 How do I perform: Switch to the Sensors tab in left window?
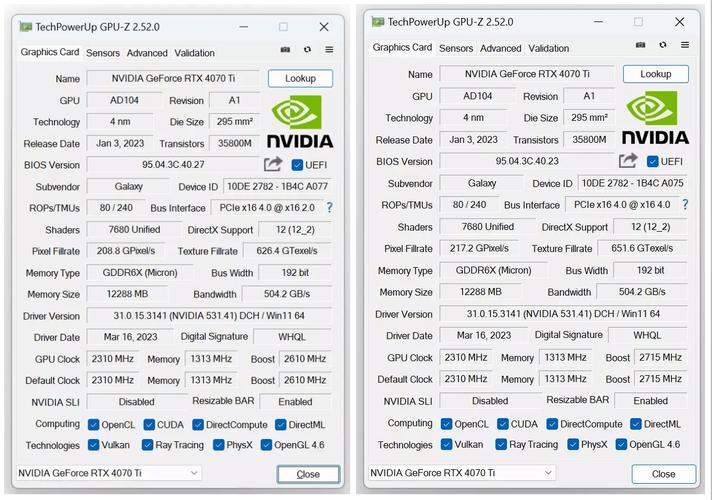pyautogui.click(x=103, y=53)
